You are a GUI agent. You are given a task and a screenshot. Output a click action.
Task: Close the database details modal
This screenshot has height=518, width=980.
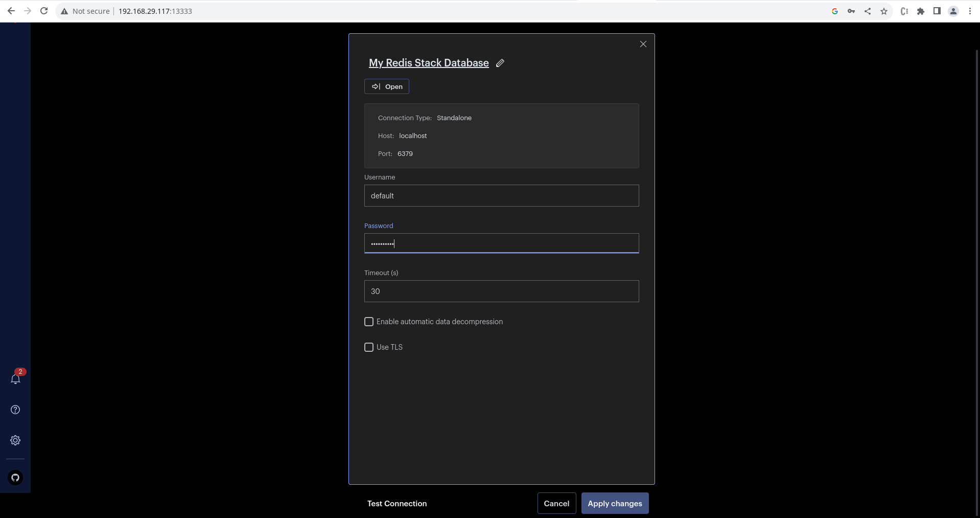pos(643,44)
